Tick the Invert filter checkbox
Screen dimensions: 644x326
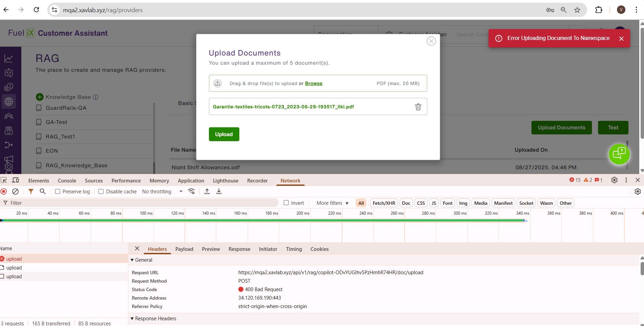coord(286,203)
